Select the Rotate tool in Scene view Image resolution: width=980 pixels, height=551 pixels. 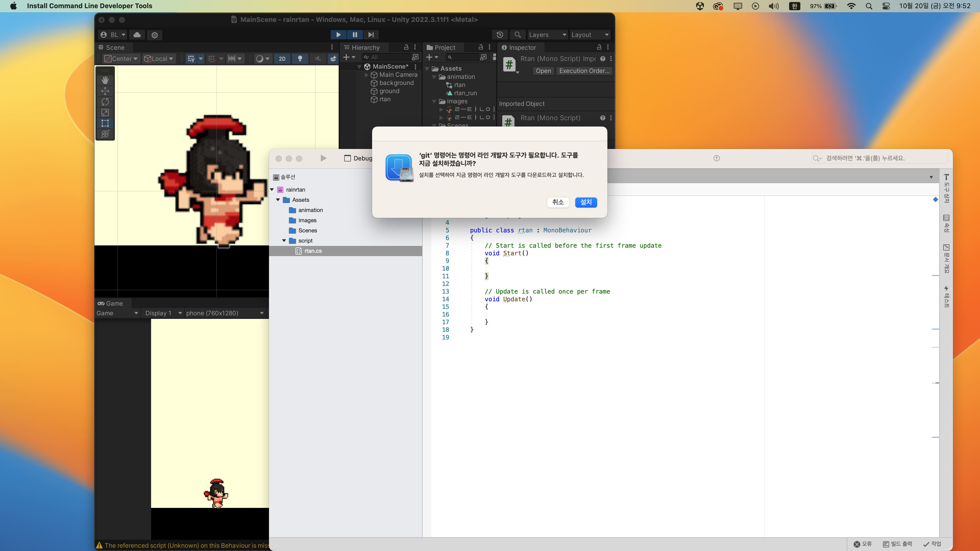pos(105,102)
